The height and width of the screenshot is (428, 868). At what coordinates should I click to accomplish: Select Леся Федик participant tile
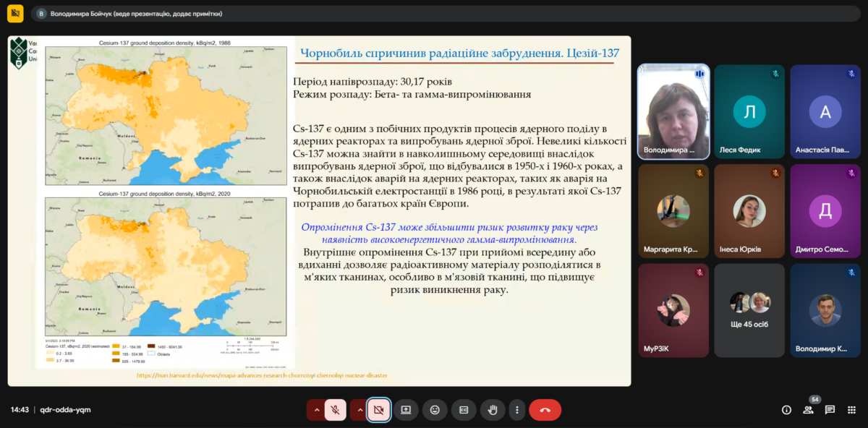point(749,112)
